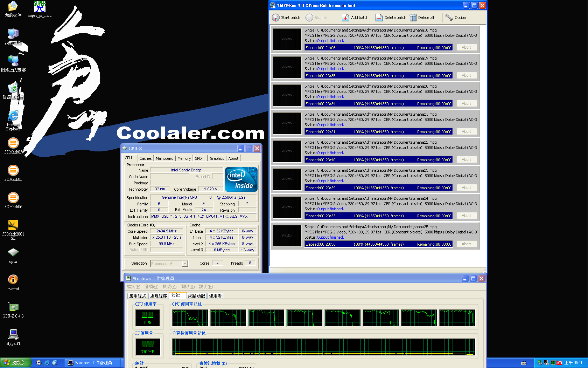Click the Windows 開始 Start button
Image resolution: width=588 pixels, height=368 pixels.
coord(16,363)
